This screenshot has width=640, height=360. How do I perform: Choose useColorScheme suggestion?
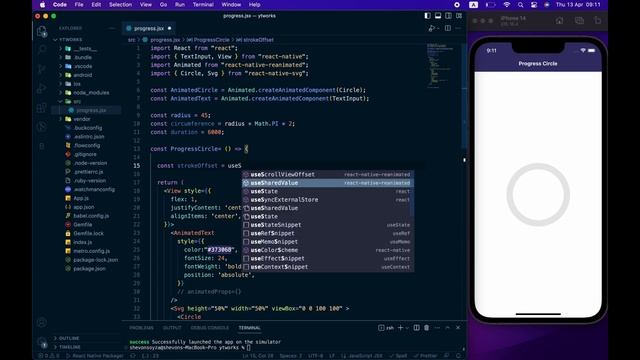coord(328,250)
